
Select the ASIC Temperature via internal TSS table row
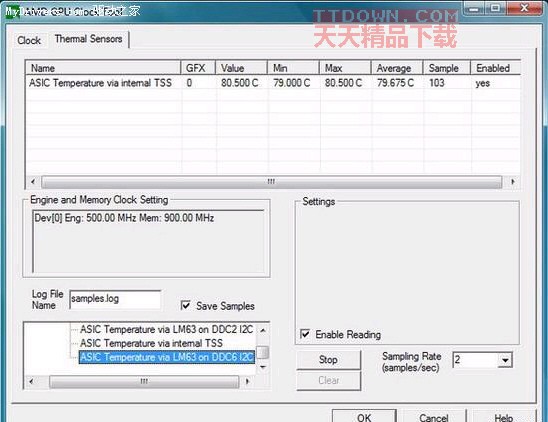[x=273, y=83]
